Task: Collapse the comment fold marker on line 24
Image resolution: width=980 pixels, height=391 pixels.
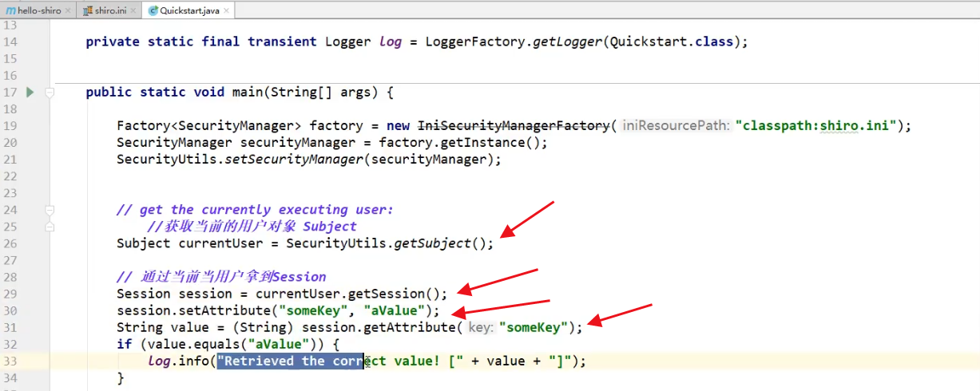Action: point(50,210)
